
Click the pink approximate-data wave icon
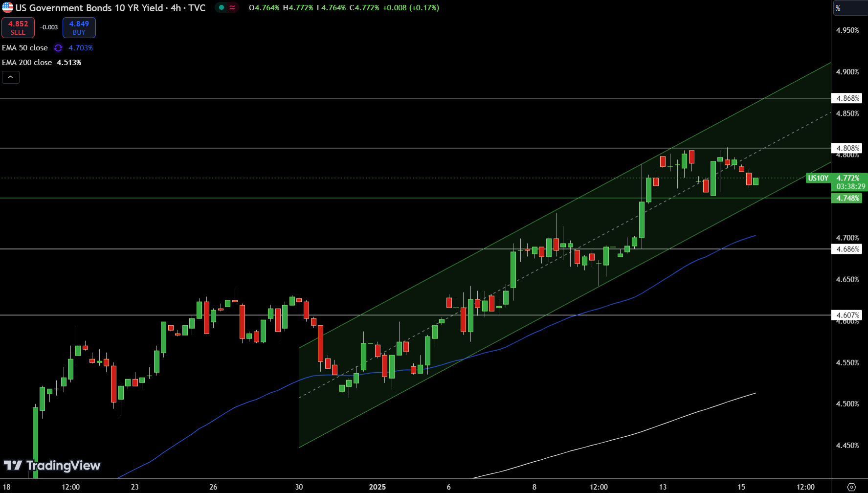[232, 7]
